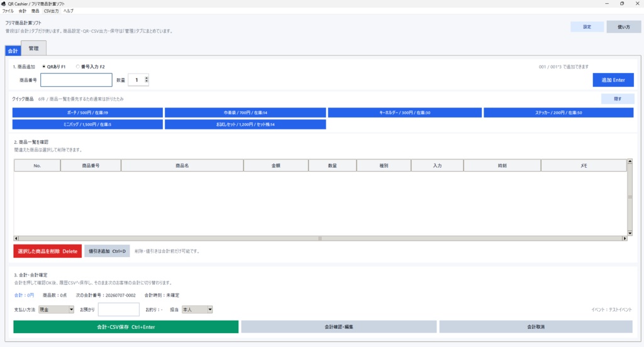Click the 追加 Enter button
The height and width of the screenshot is (347, 644).
coord(613,80)
